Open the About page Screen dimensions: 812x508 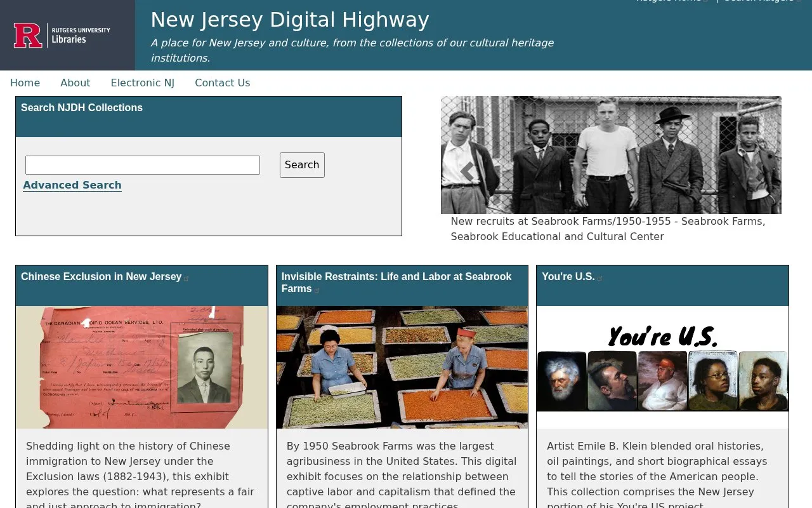[x=75, y=83]
